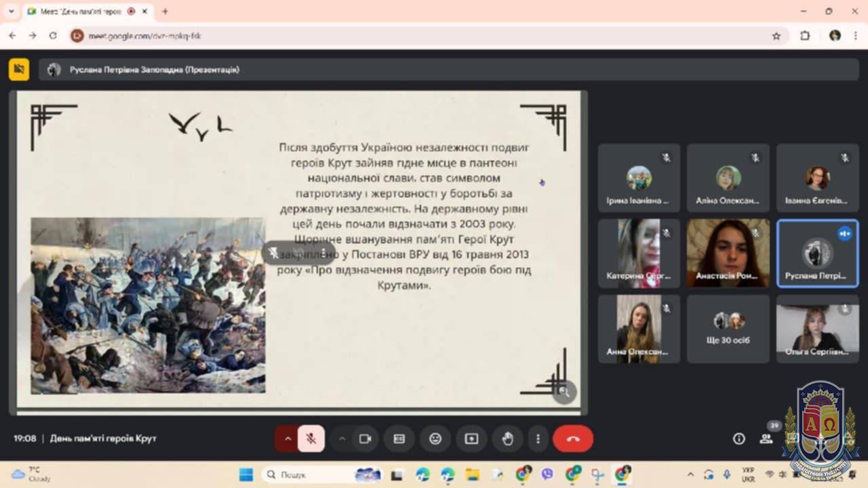Close the Meet browser tab
Image resolution: width=868 pixels, height=488 pixels.
[x=144, y=12]
